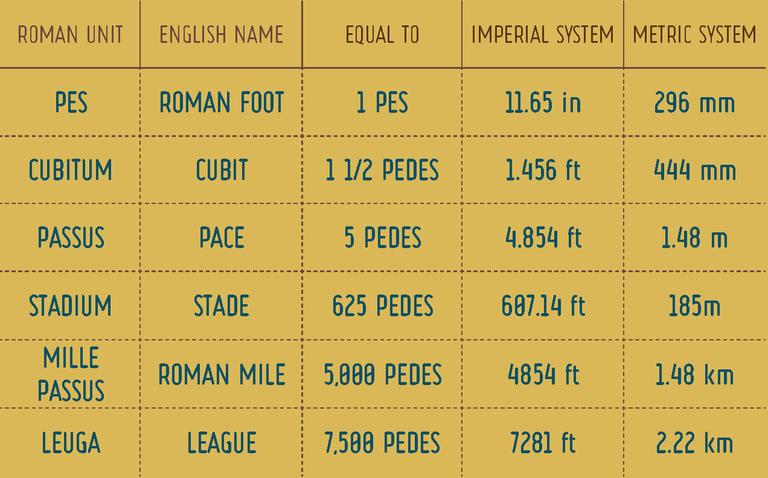Select the STADIUM cell
768x478 pixels.
click(x=70, y=306)
